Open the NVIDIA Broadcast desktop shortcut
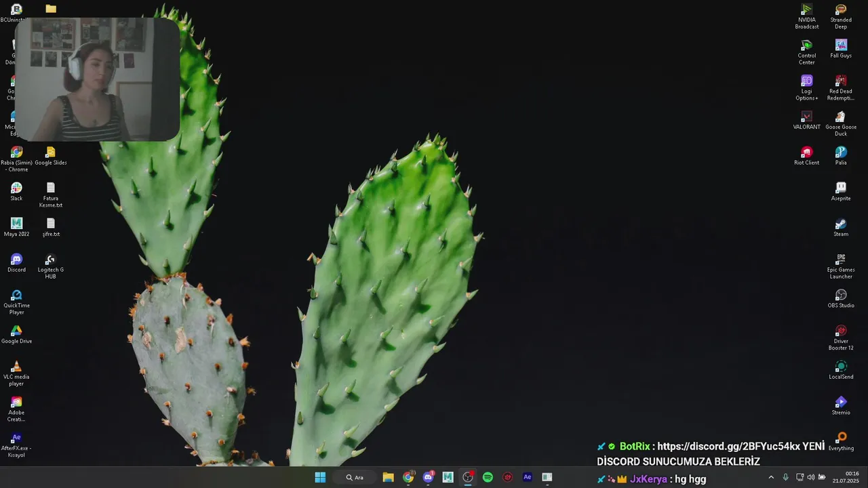 click(807, 16)
